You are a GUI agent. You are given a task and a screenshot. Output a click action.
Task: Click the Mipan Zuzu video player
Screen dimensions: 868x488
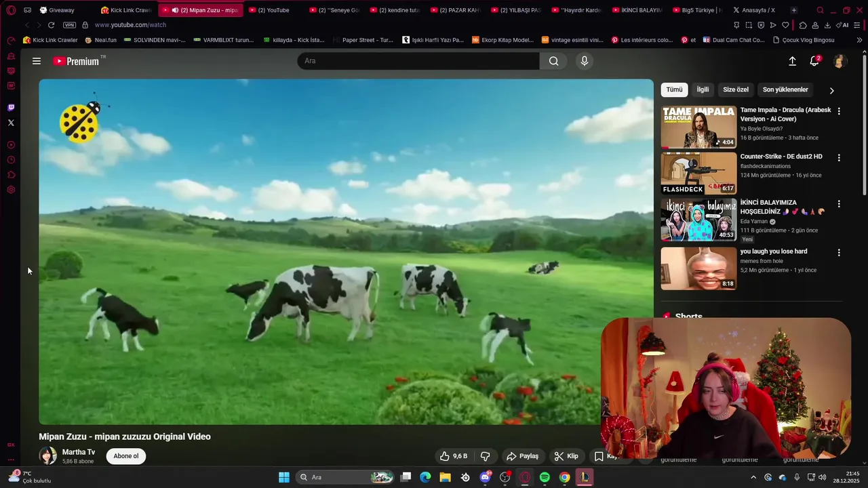(346, 251)
